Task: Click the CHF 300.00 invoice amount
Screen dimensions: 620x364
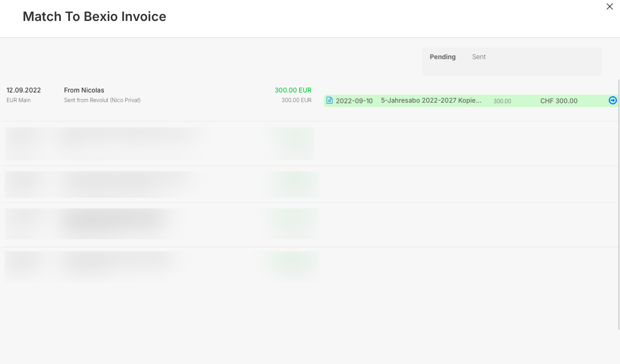Action: (x=559, y=101)
